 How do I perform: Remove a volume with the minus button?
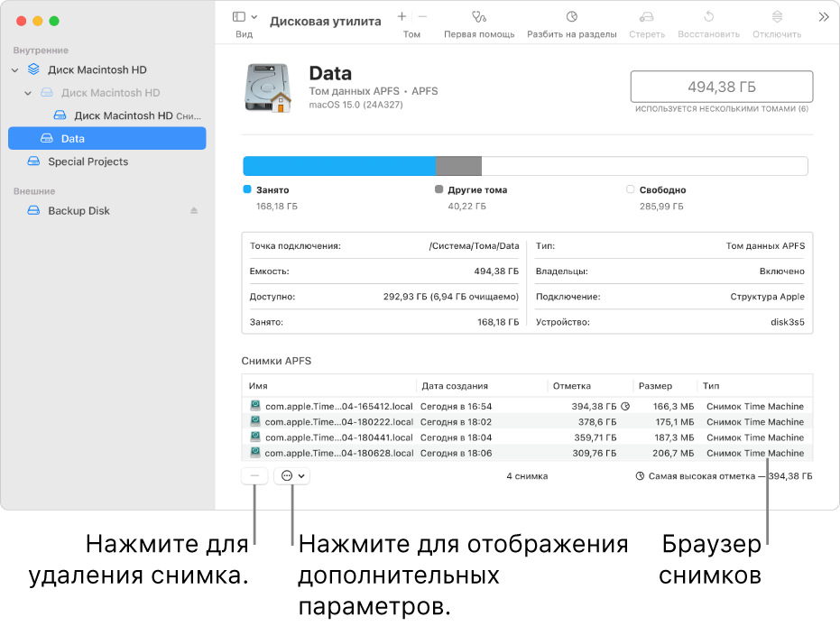click(422, 17)
